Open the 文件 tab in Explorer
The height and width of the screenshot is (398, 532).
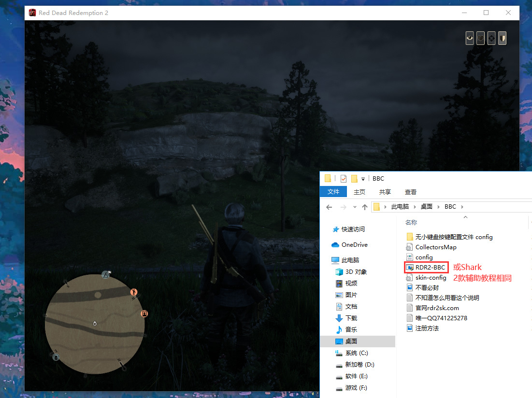pos(333,192)
